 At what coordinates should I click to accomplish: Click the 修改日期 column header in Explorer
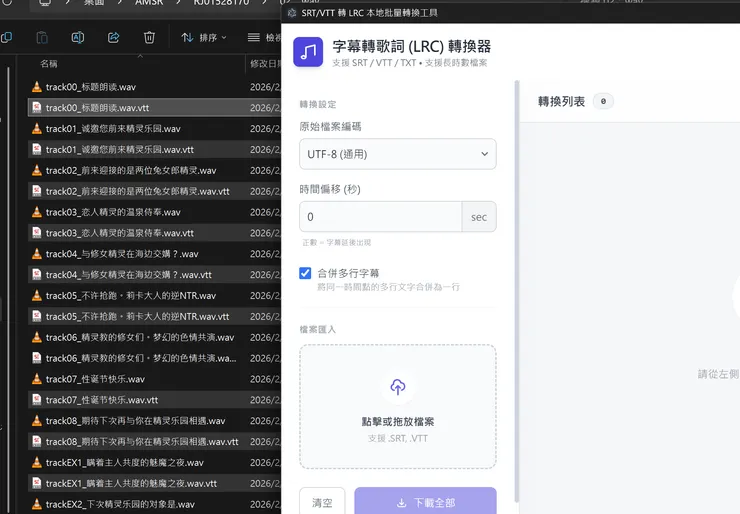tap(265, 63)
